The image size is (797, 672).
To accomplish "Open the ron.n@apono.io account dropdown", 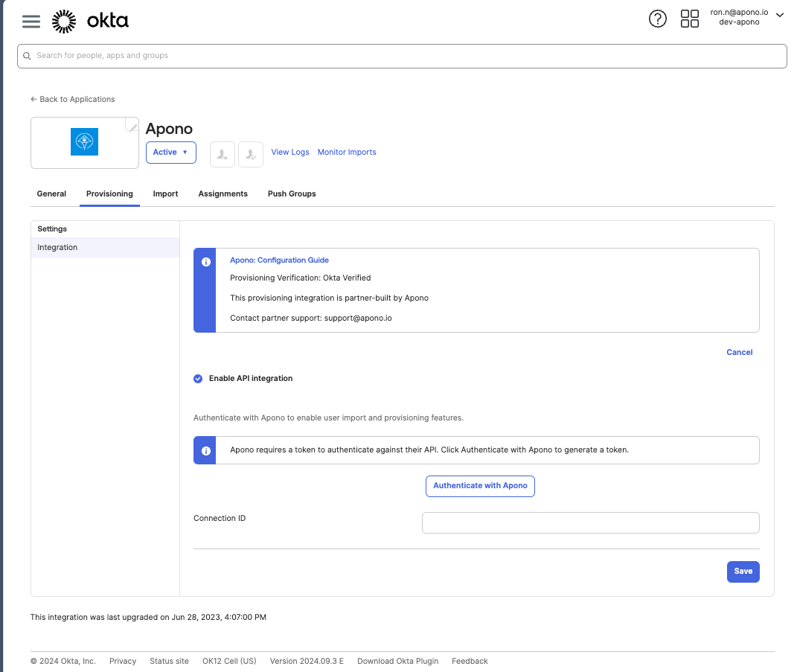I will [x=746, y=17].
